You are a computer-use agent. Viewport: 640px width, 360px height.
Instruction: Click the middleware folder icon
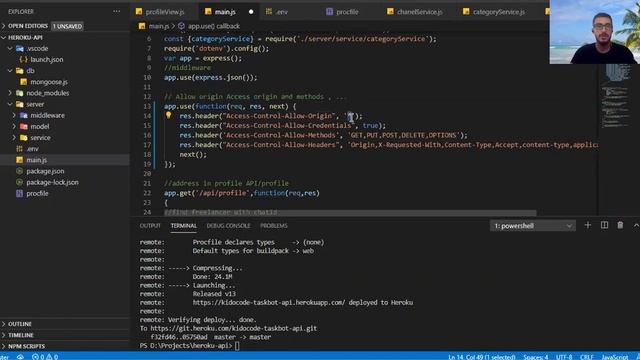pyautogui.click(x=24, y=116)
